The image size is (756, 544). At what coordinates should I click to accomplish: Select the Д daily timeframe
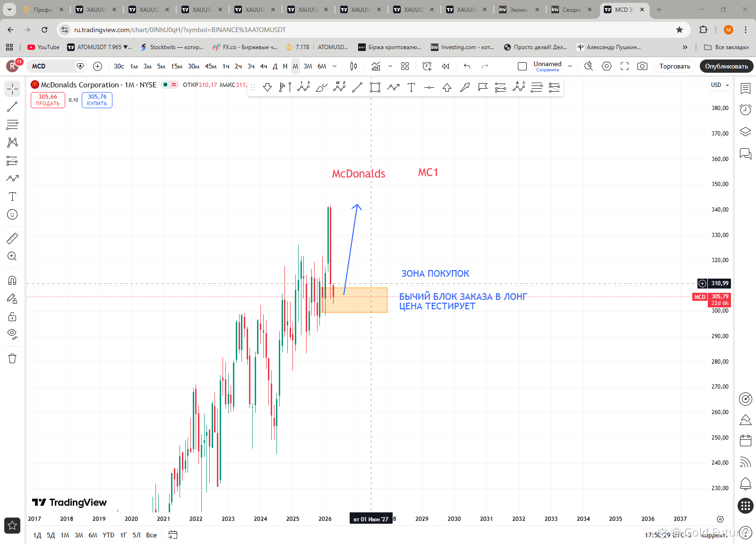tap(275, 66)
